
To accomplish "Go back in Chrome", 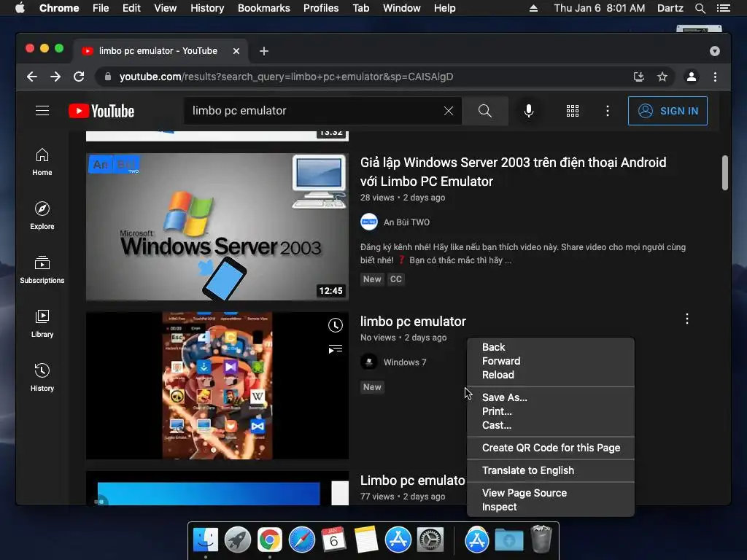I will point(32,77).
